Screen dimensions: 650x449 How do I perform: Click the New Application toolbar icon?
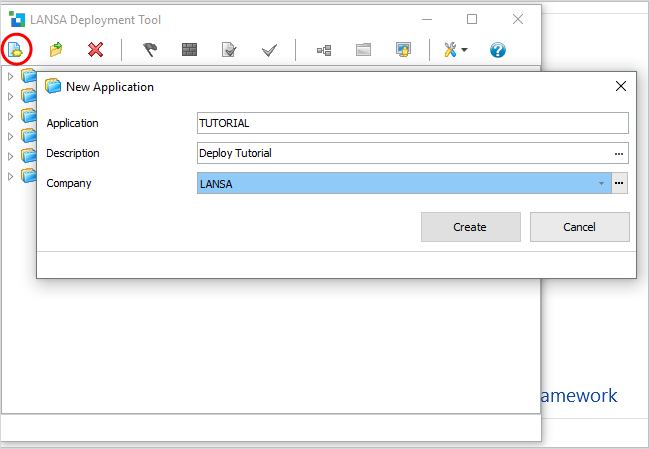[x=16, y=50]
